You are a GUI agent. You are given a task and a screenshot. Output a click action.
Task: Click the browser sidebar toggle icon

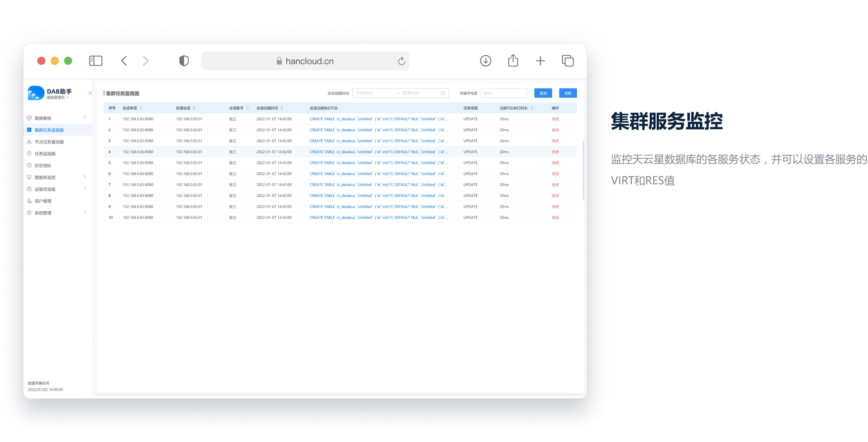[96, 61]
